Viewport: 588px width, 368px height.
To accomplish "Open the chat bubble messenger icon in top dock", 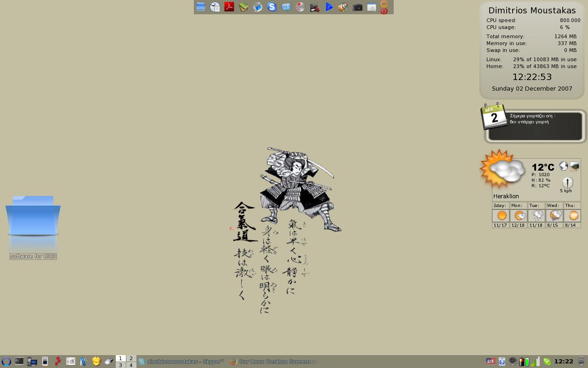I will [x=286, y=7].
